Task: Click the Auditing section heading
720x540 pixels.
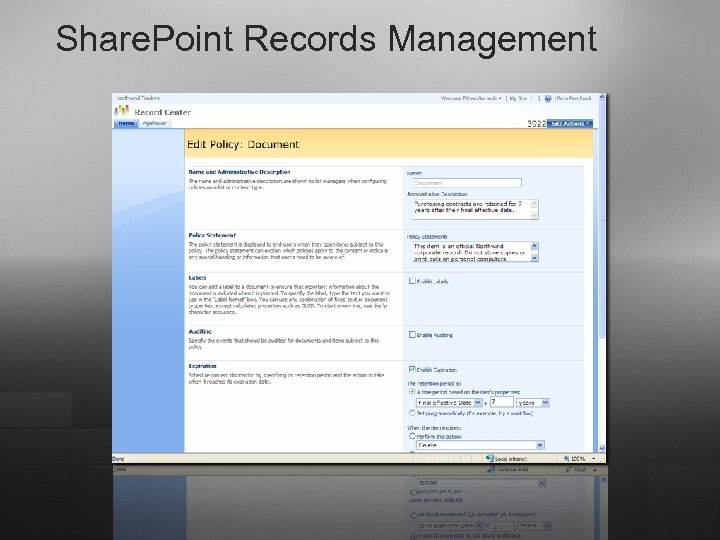Action: pyautogui.click(x=200, y=331)
